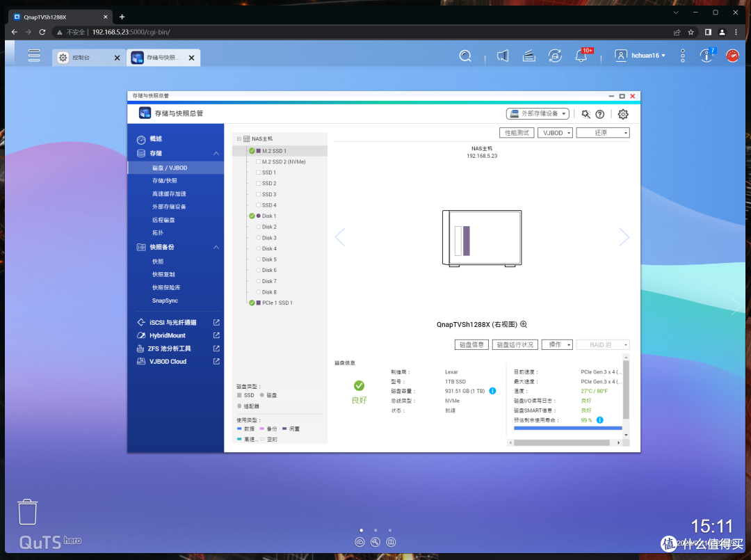This screenshot has height=560, width=751.
Task: Click the 磁盘运行状况 button
Action: pyautogui.click(x=515, y=344)
